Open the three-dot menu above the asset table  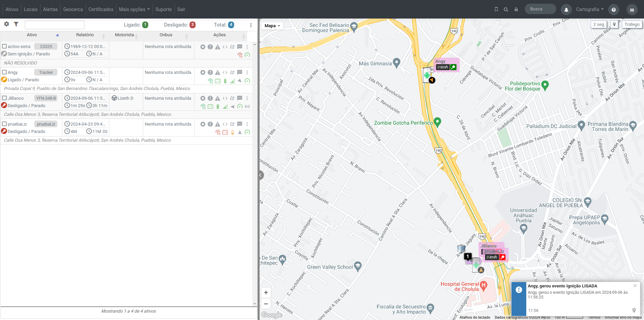tap(251, 25)
